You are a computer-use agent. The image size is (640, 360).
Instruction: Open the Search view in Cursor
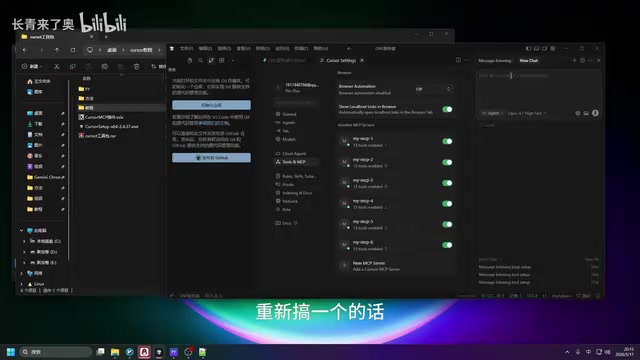200,60
